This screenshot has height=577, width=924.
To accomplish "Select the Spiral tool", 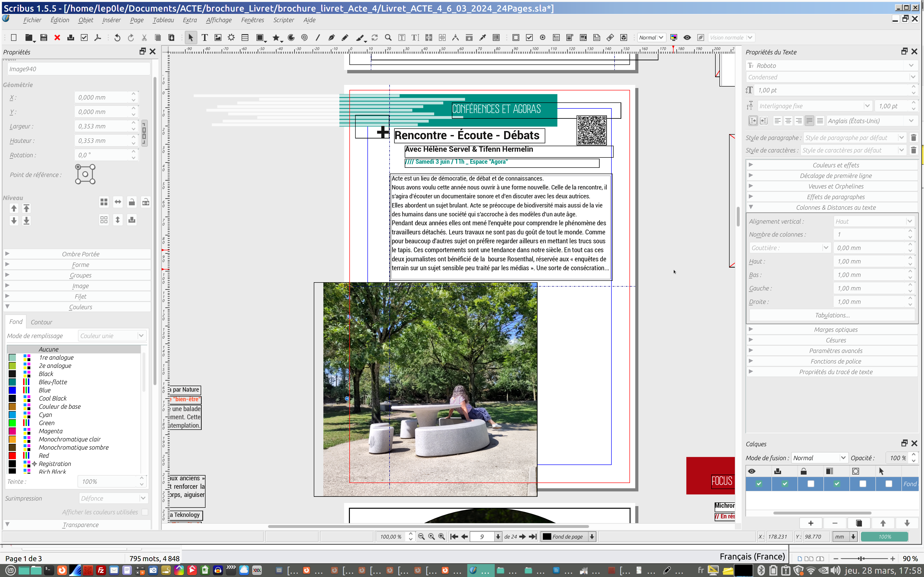I will tap(304, 38).
